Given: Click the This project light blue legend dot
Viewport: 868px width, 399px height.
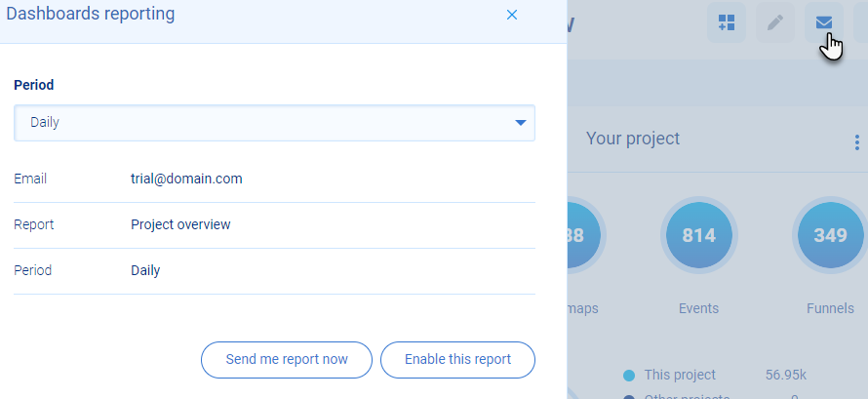Looking at the screenshot, I should coord(628,376).
